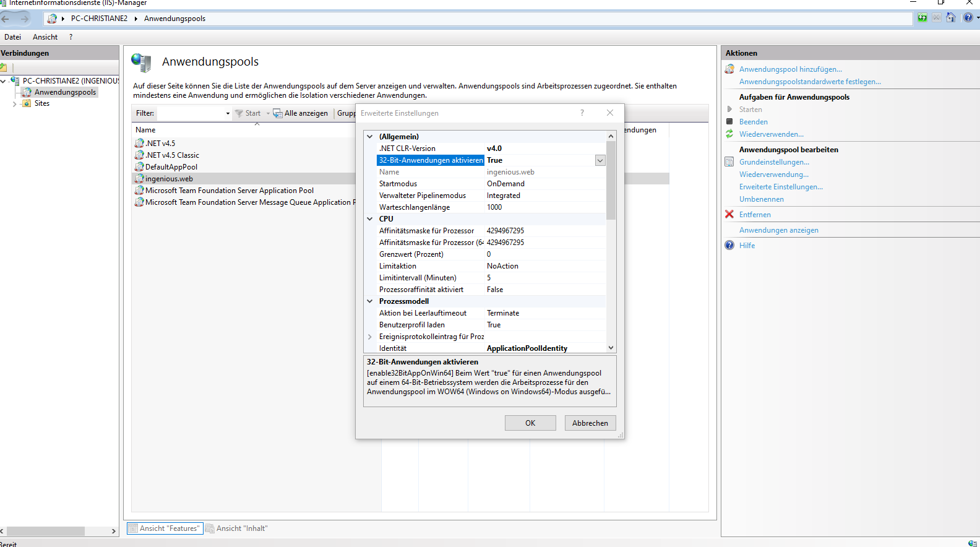This screenshot has width=980, height=547.
Task: Click Wiederverwendung link in Aktionen
Action: click(x=774, y=174)
